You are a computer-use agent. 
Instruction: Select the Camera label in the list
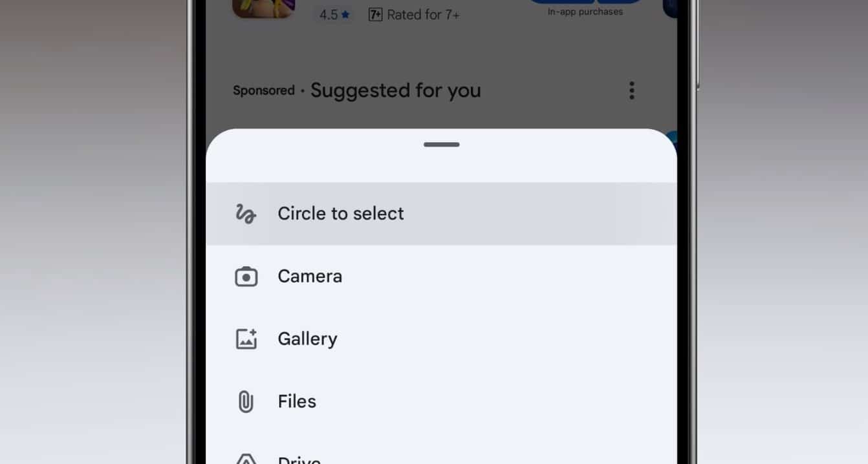pos(310,277)
